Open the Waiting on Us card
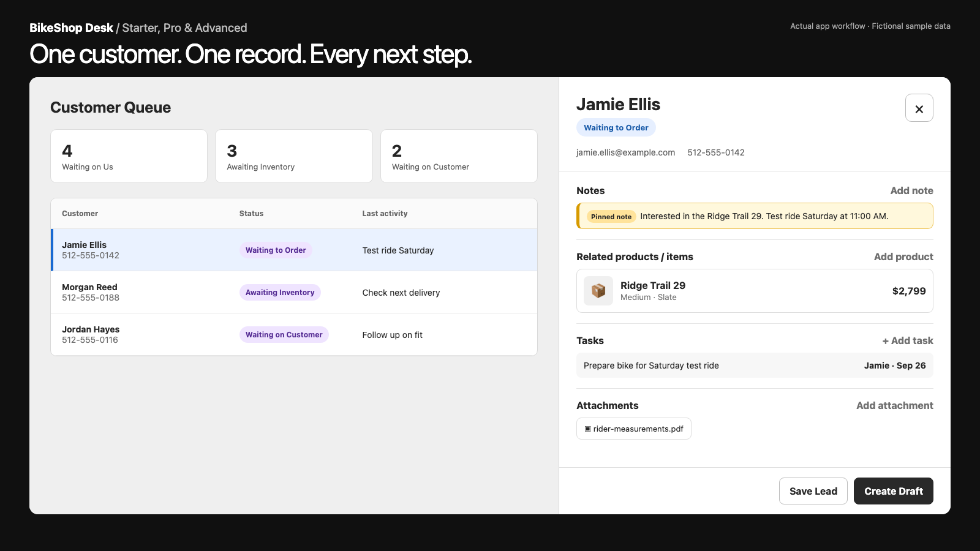 pos(129,156)
